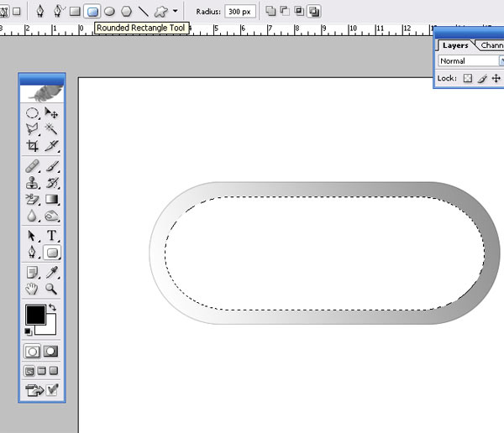Click the Radius input field
The width and height of the screenshot is (504, 433).
(240, 12)
